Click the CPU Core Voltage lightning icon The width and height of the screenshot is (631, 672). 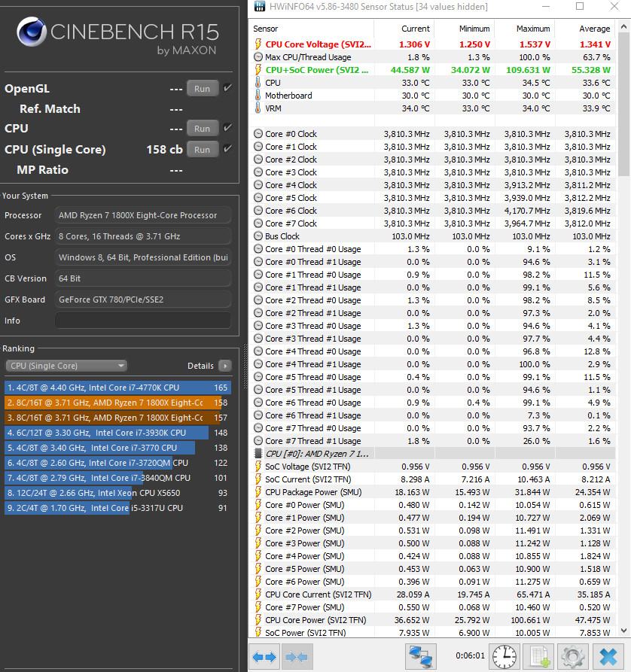(x=258, y=44)
